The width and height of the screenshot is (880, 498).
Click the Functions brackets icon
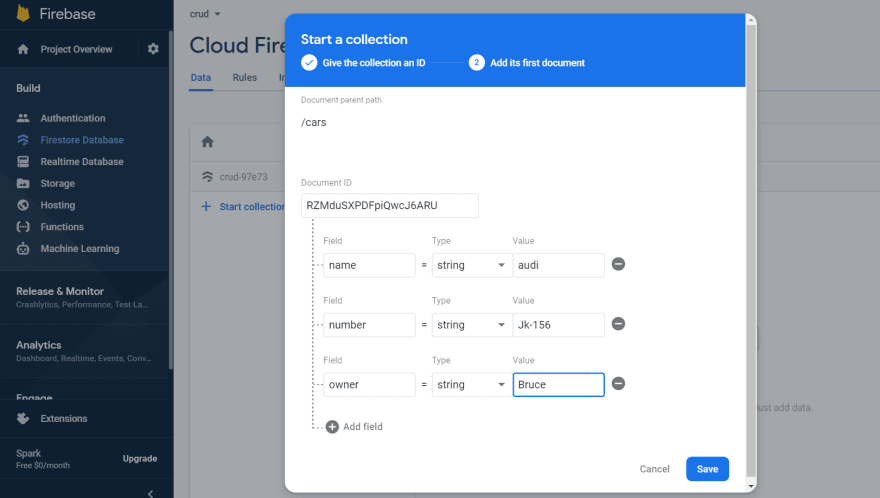tap(23, 227)
